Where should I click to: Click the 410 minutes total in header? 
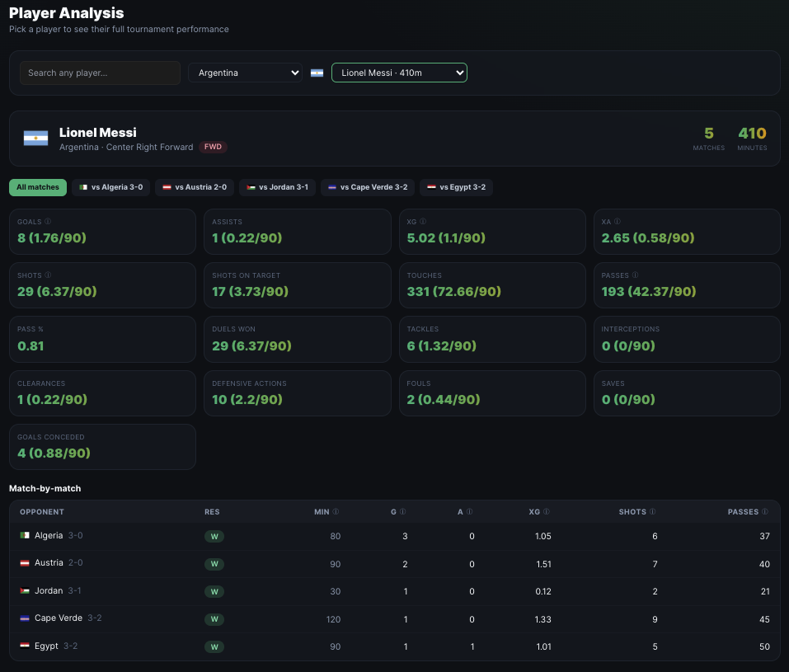tap(752, 134)
